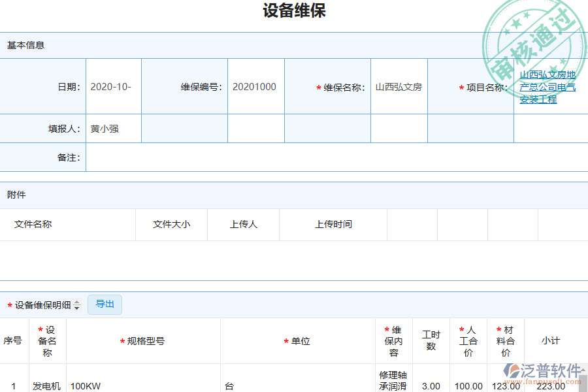The width and height of the screenshot is (588, 392).
Task: Open the 设备维保 page title area
Action: [x=294, y=10]
